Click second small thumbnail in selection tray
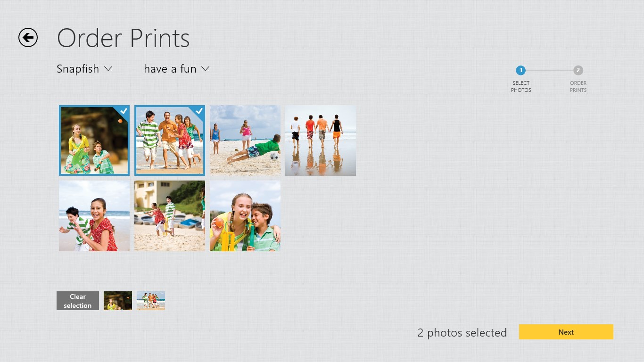 click(151, 301)
